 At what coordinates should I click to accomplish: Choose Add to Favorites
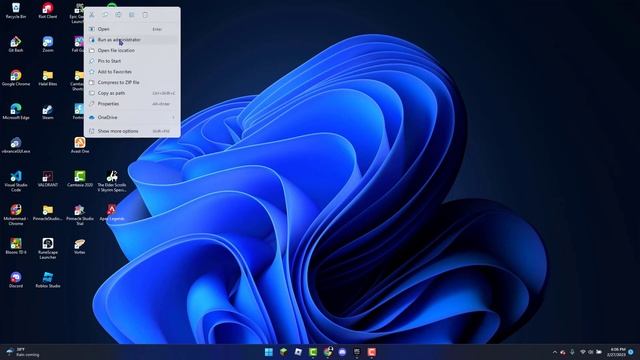[132, 71]
